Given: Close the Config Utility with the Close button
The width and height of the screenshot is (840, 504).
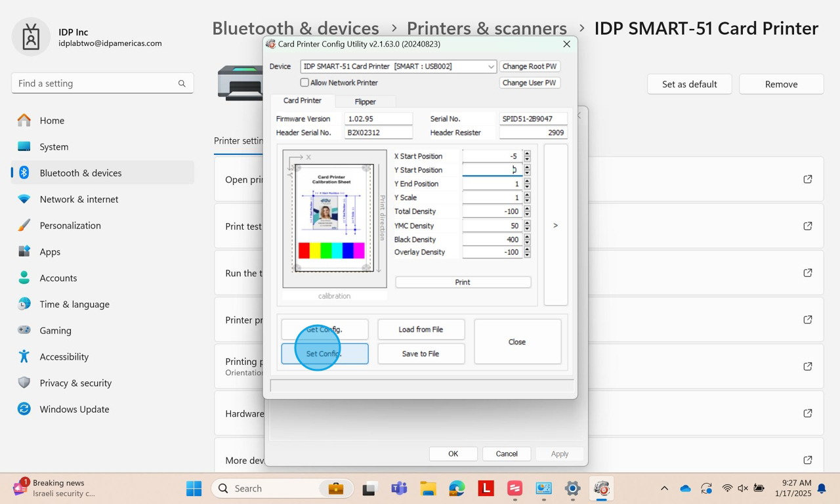Looking at the screenshot, I should point(517,342).
